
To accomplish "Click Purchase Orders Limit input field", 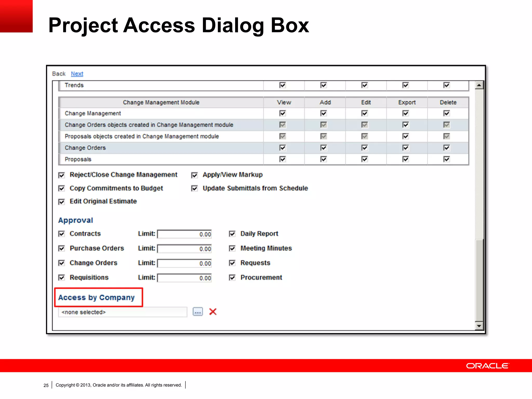I will point(184,249).
